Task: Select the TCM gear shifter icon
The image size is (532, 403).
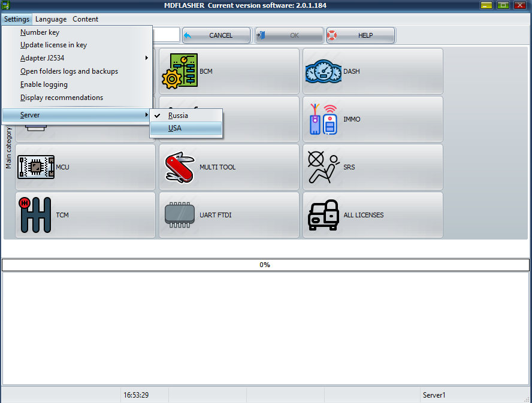Action: point(35,215)
